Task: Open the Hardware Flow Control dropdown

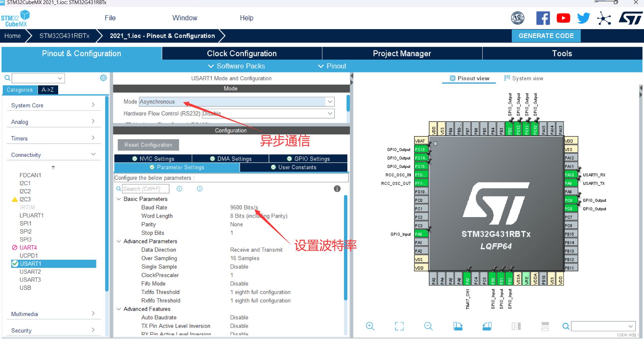Action: [x=268, y=113]
